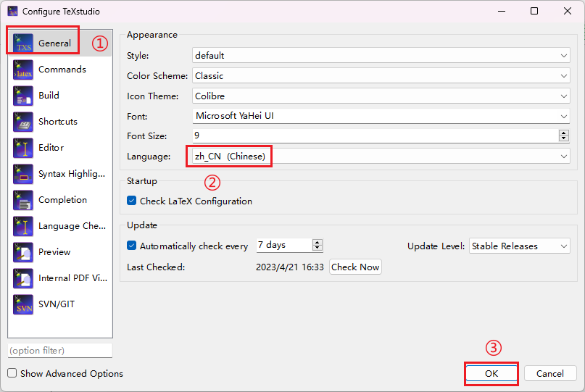Close the Configure TeXstudio dialog

coord(568,11)
